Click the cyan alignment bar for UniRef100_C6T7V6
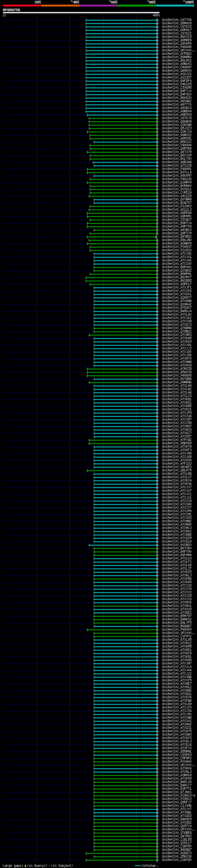Image resolution: width=197 pixels, height=868 pixels. click(x=122, y=20)
